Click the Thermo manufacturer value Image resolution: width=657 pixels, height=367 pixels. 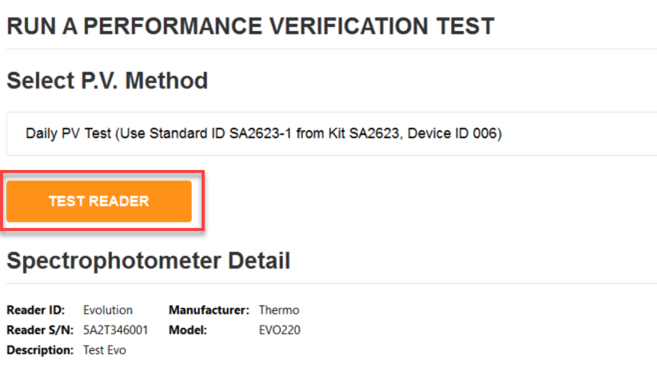(279, 310)
